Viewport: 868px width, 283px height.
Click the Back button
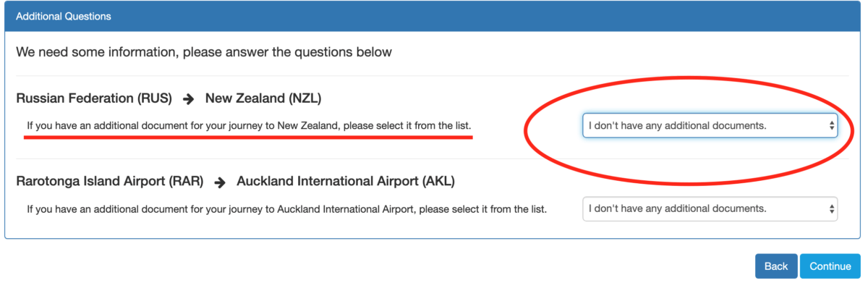pos(776,266)
